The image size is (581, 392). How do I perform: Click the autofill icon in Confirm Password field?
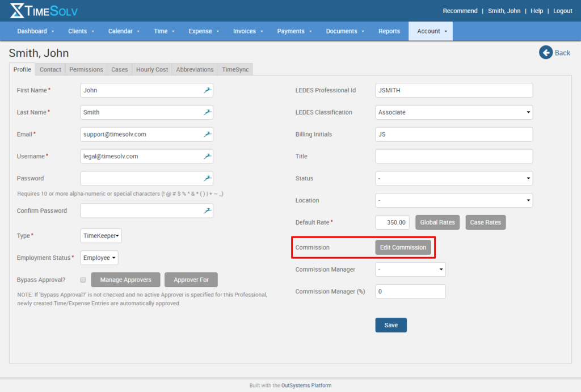point(208,210)
